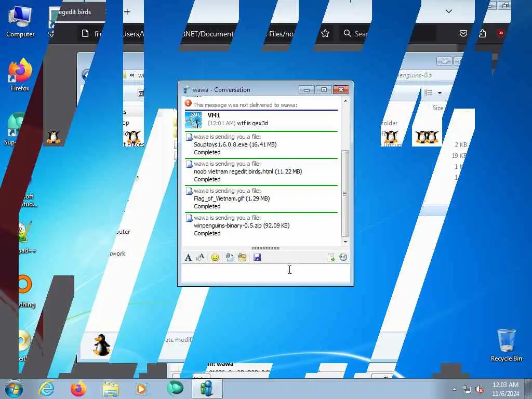Click VM1's windmill display picture
This screenshot has height=399, width=532.
click(193, 120)
